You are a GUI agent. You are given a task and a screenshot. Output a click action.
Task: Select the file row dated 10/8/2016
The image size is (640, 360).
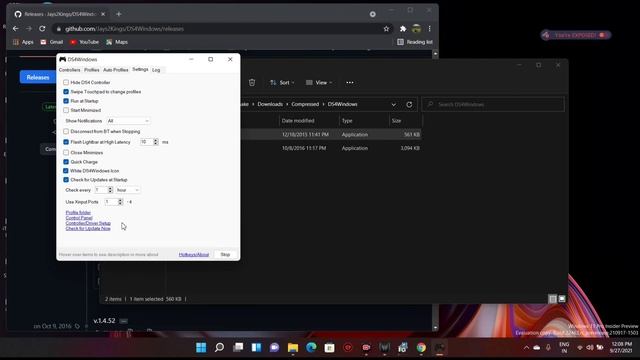click(331, 148)
